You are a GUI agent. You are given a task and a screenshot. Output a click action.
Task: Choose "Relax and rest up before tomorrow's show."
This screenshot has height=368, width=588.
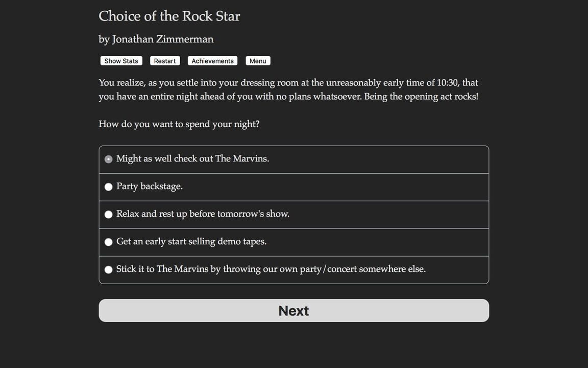[x=108, y=214]
